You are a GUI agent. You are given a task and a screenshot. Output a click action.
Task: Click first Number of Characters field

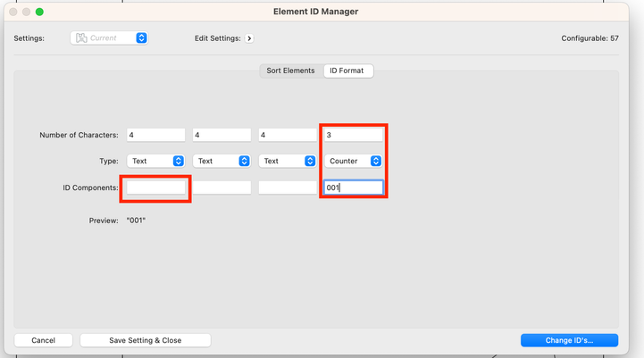[x=155, y=135]
